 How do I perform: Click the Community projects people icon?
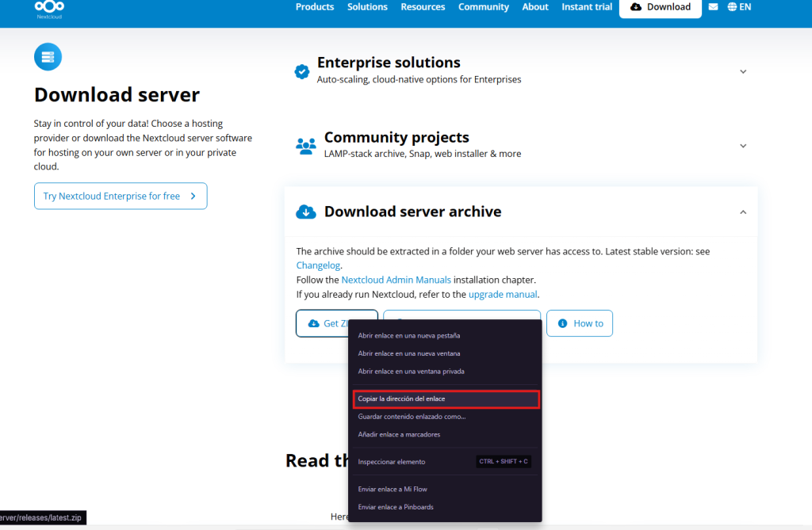(x=305, y=146)
